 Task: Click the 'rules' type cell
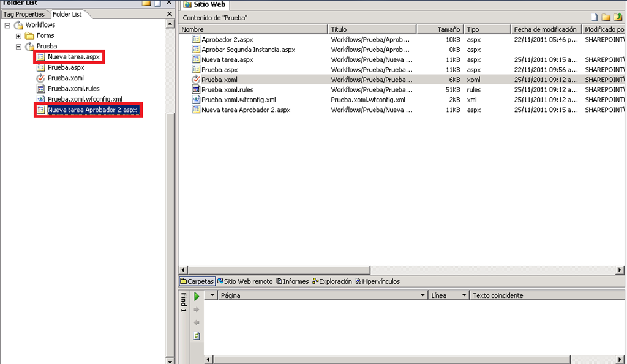(x=474, y=89)
